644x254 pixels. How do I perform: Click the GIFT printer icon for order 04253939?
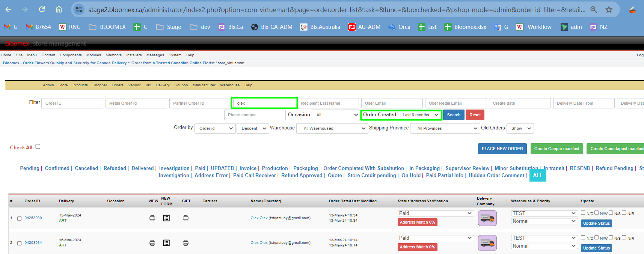(x=186, y=218)
